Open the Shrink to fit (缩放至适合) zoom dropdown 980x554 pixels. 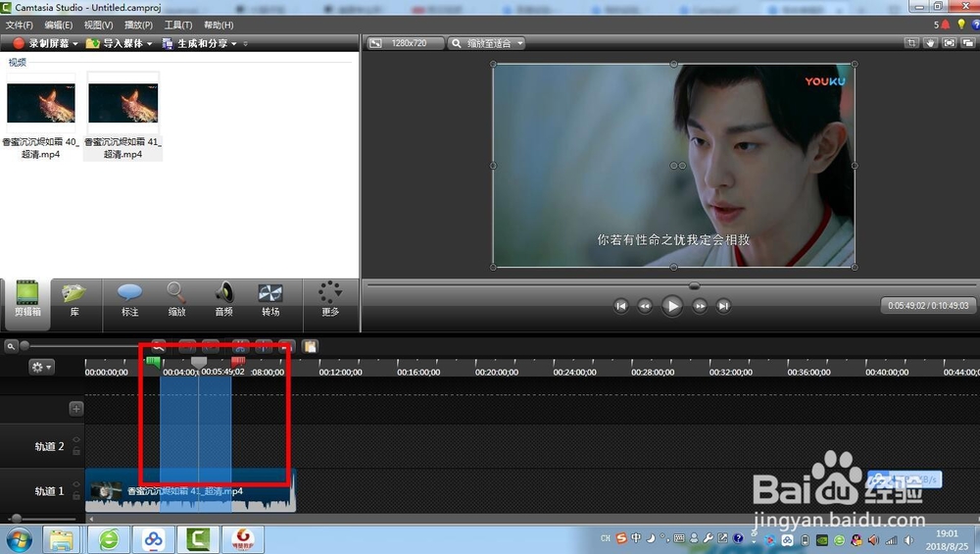[x=486, y=43]
